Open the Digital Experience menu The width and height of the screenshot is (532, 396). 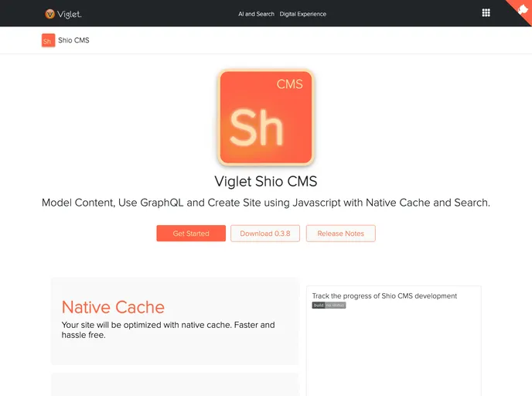click(303, 14)
